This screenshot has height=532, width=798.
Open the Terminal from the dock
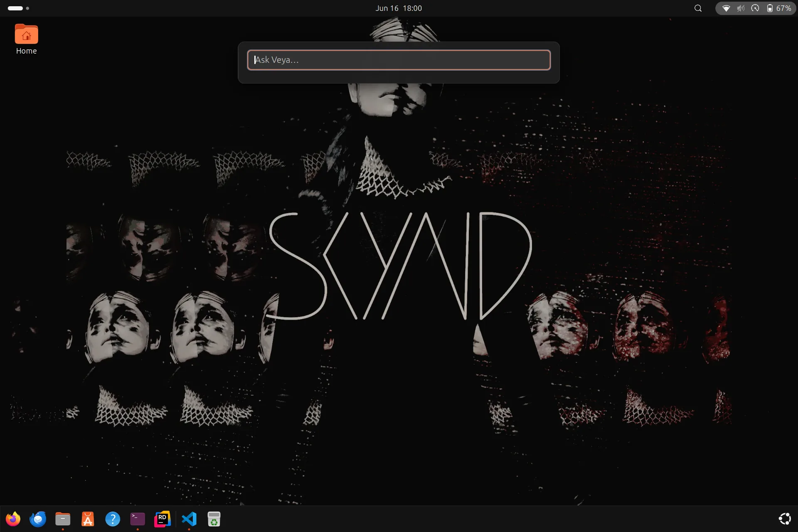click(138, 519)
